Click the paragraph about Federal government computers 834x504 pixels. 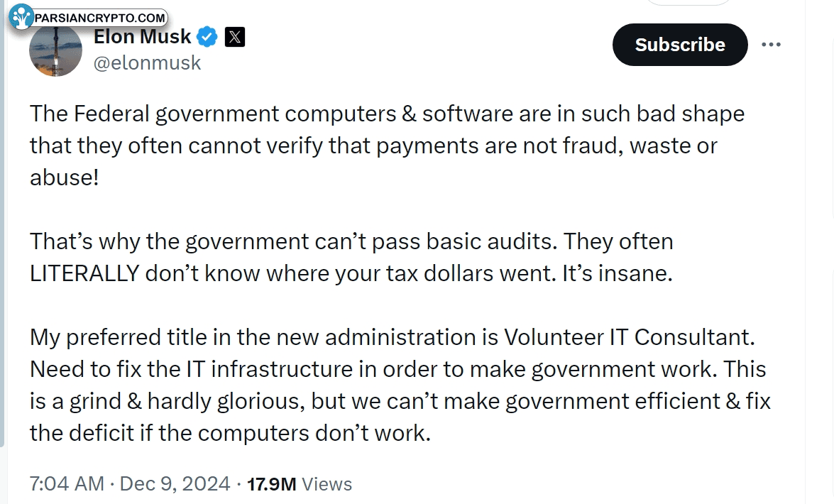(x=388, y=146)
